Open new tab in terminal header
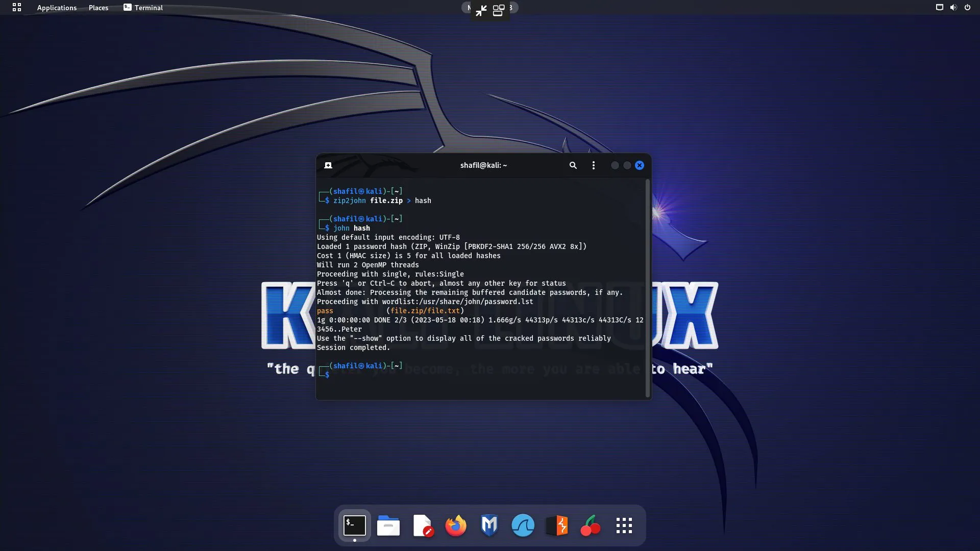Screen dimensions: 980x551 click(328, 165)
